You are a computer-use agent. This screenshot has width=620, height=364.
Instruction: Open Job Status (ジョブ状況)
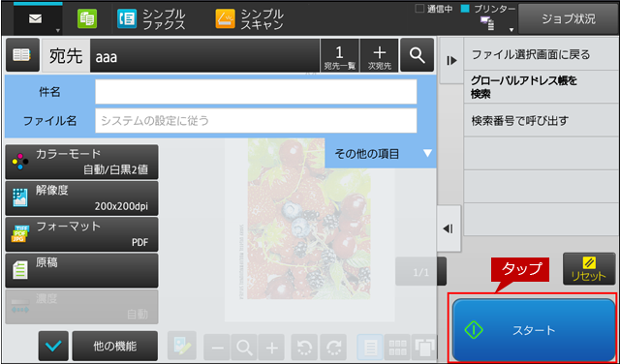pos(569,19)
